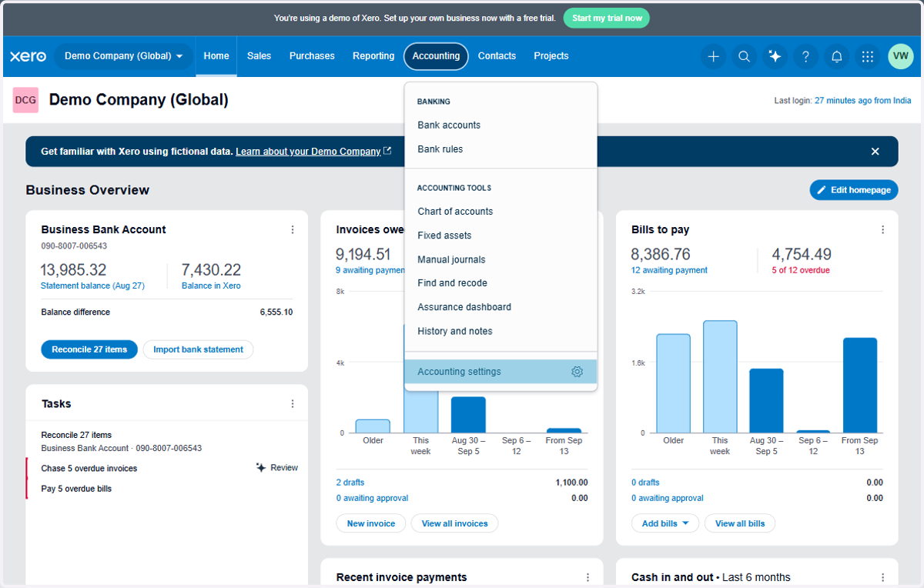This screenshot has height=588, width=924.
Task: Open Bills to pay card options menu
Action: click(882, 229)
